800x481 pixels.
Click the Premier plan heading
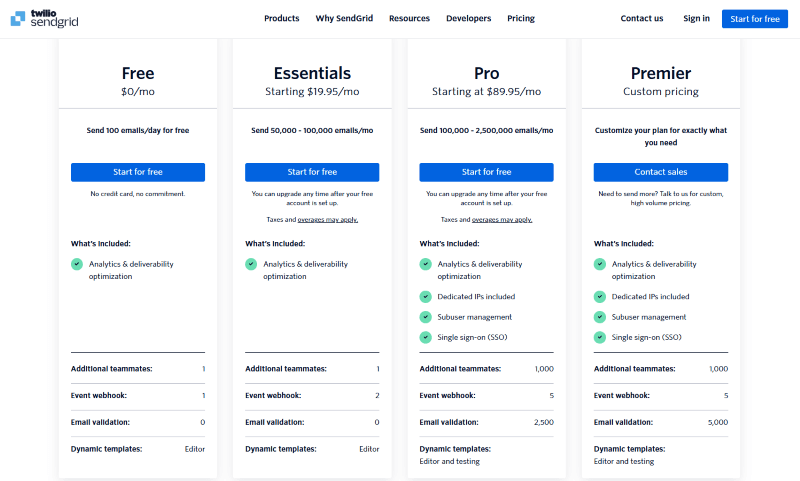coord(661,73)
